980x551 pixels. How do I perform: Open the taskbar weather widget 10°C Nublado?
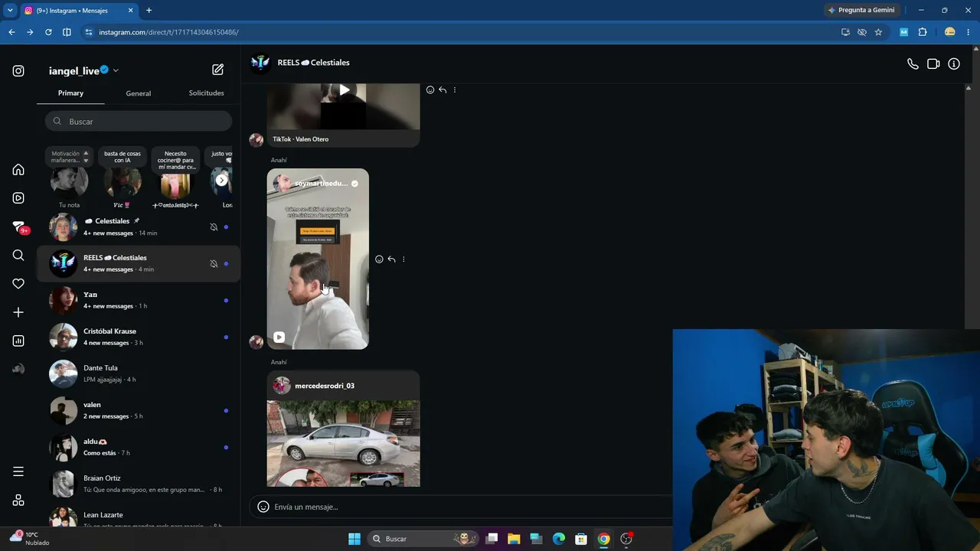point(29,539)
